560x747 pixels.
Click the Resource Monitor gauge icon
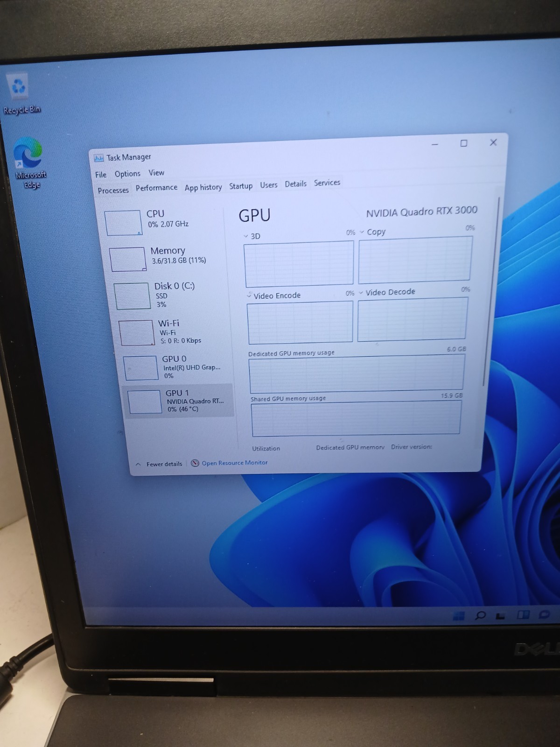pyautogui.click(x=195, y=463)
